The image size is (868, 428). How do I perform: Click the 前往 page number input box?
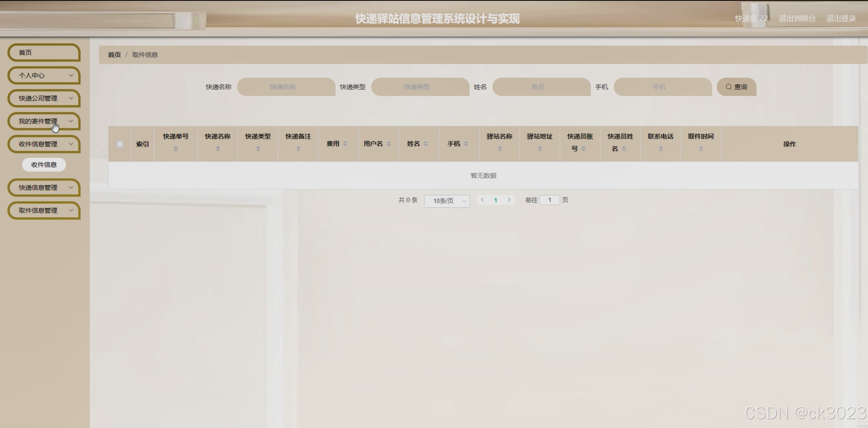549,200
